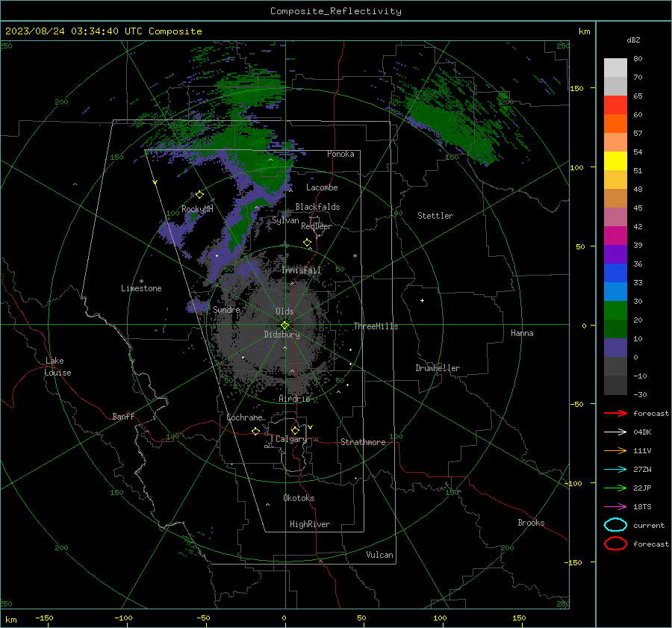Click the Lacombe city label
Viewport: 672px width, 628px height.
(322, 187)
